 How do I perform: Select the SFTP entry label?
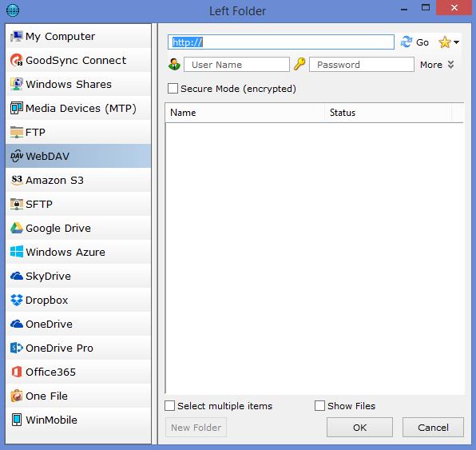pyautogui.click(x=39, y=204)
